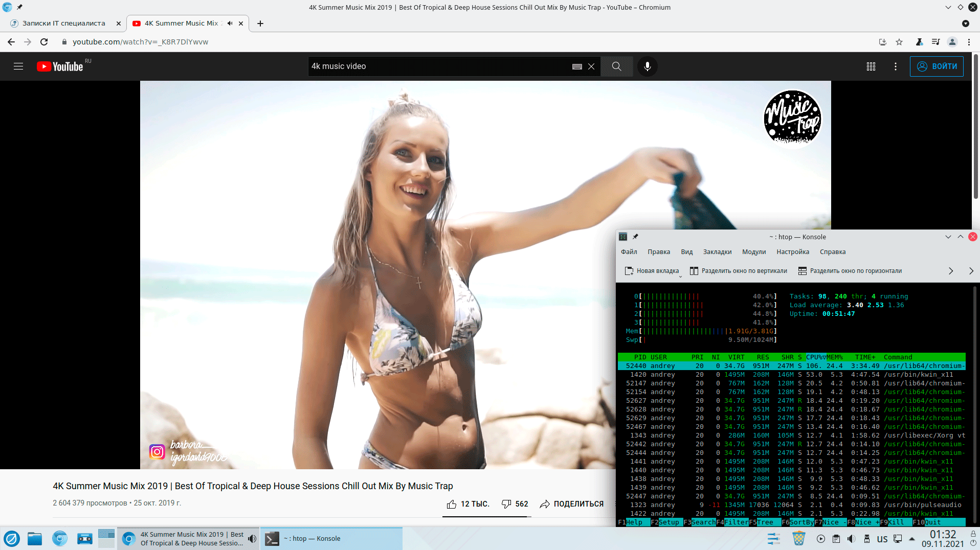Click htop F6 SortBy

tap(798, 522)
